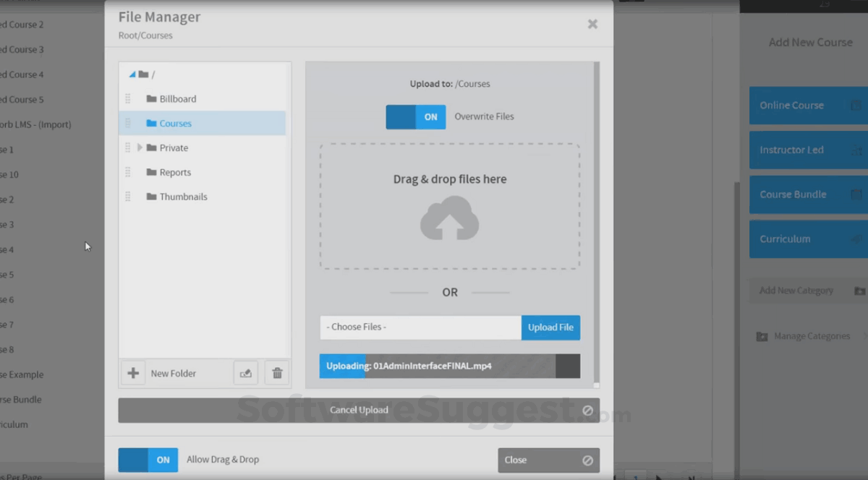Disable the Overwrite Files toggle
The image size is (868, 480).
click(416, 116)
